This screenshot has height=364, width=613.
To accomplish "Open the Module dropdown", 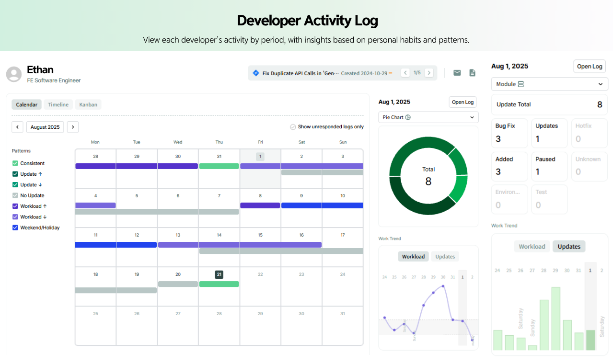I will pos(550,84).
